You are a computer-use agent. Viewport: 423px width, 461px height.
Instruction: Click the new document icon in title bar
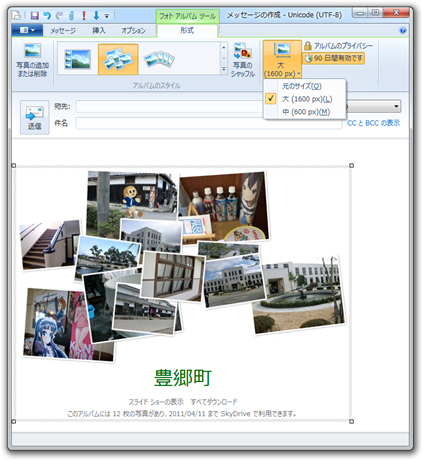(x=17, y=15)
